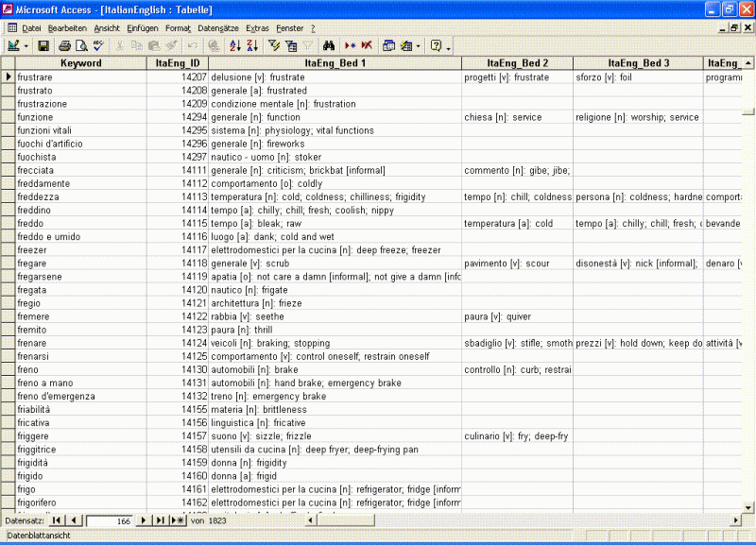Open the Datei menu
The image size is (756, 545).
31,28
